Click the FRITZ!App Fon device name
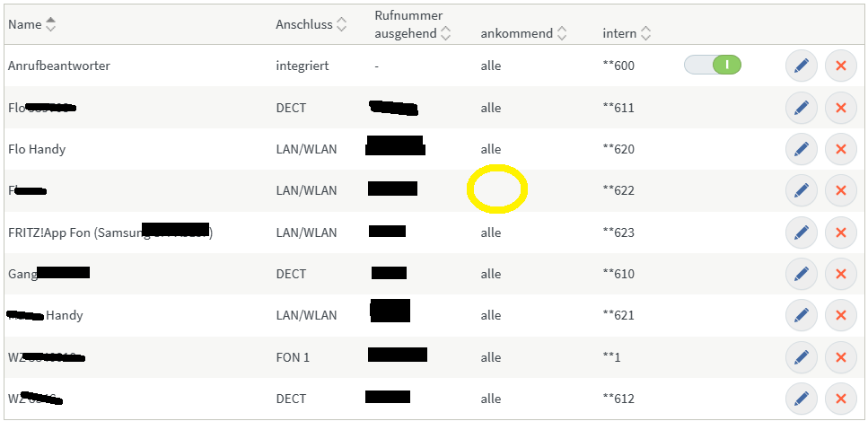 pyautogui.click(x=110, y=233)
